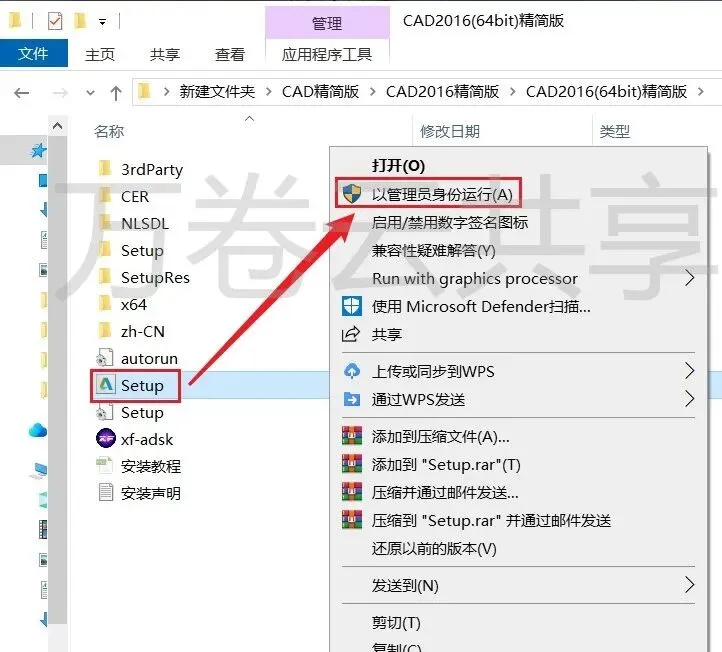Click CAD2016(64bit)精简版 in the address bar
Image resolution: width=722 pixels, height=652 pixels.
point(606,92)
